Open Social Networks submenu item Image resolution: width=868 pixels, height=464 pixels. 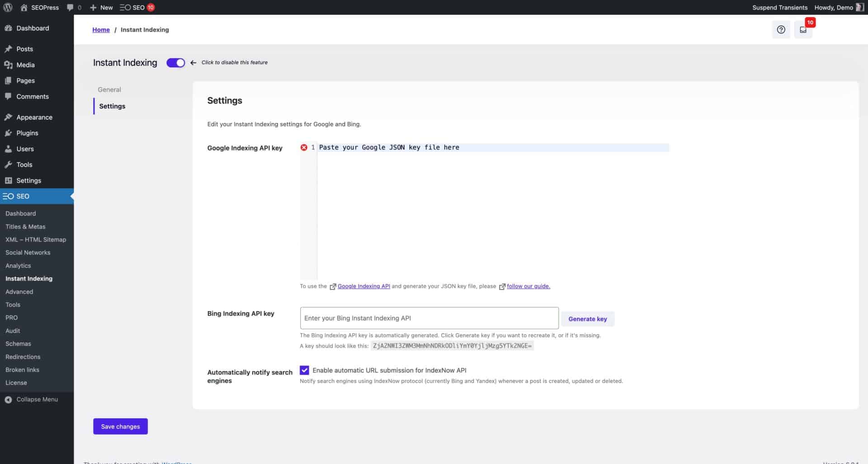coord(28,253)
